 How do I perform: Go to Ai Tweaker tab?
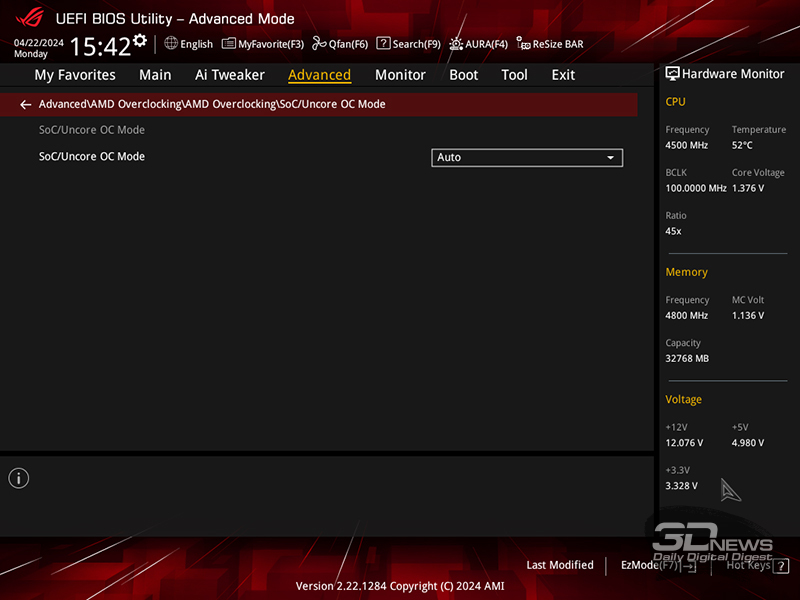pos(230,75)
